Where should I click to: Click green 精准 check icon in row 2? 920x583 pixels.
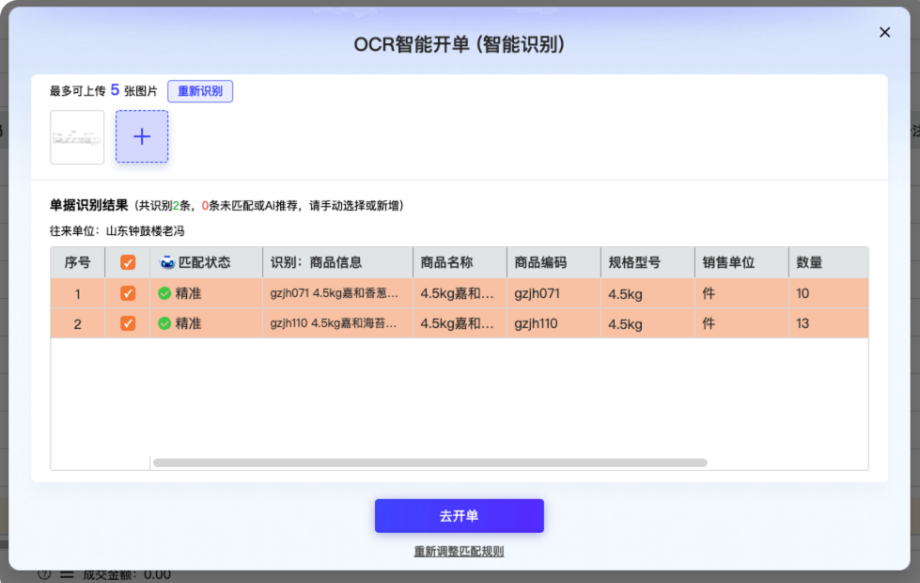click(164, 323)
